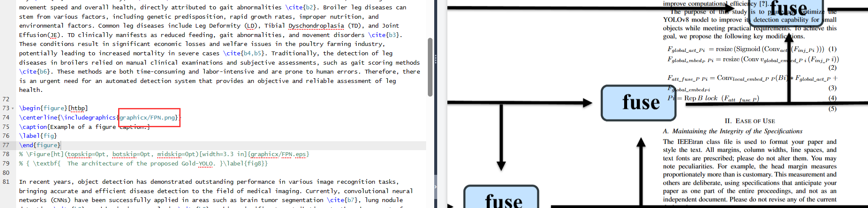
Task: Click the 'II. EASE OF USE' heading in PDF
Action: 750,121
